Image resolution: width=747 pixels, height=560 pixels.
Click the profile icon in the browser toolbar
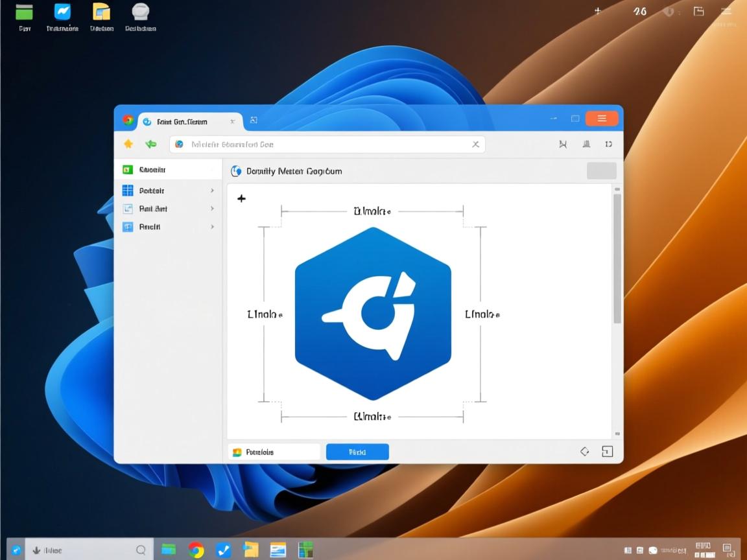[586, 144]
